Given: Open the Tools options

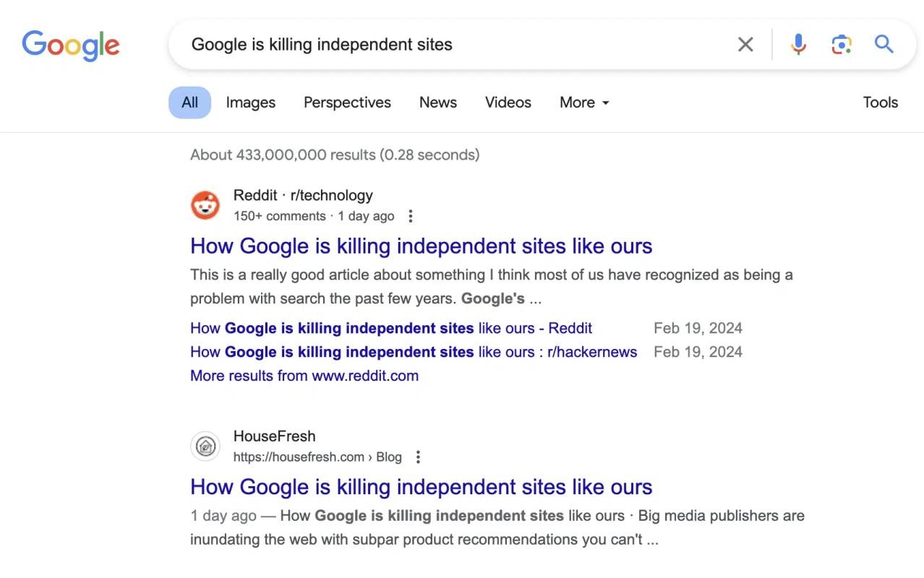Looking at the screenshot, I should click(880, 103).
